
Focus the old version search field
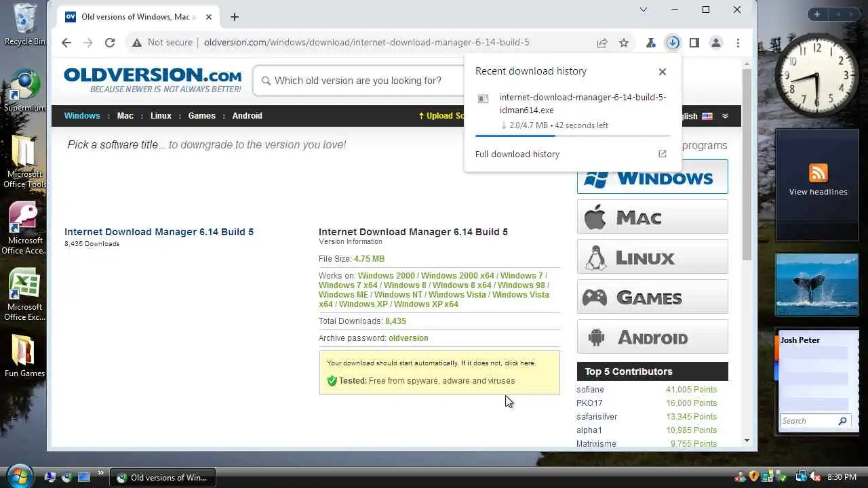pos(359,81)
